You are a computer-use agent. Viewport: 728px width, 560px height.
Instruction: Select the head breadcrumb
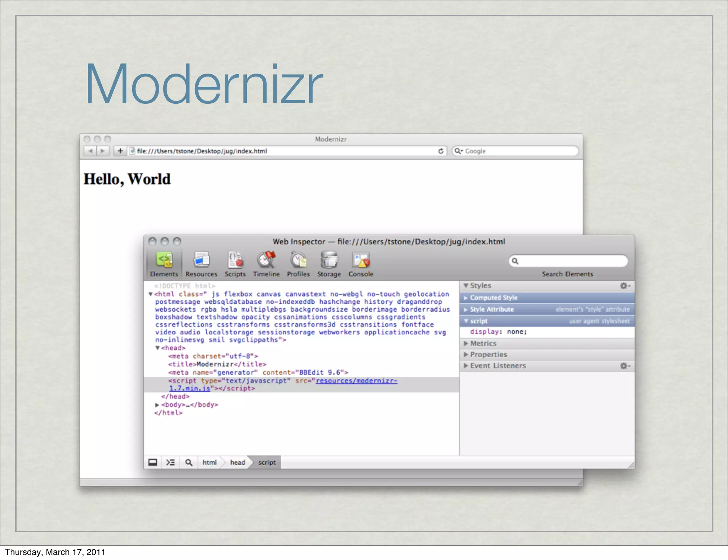tap(237, 462)
